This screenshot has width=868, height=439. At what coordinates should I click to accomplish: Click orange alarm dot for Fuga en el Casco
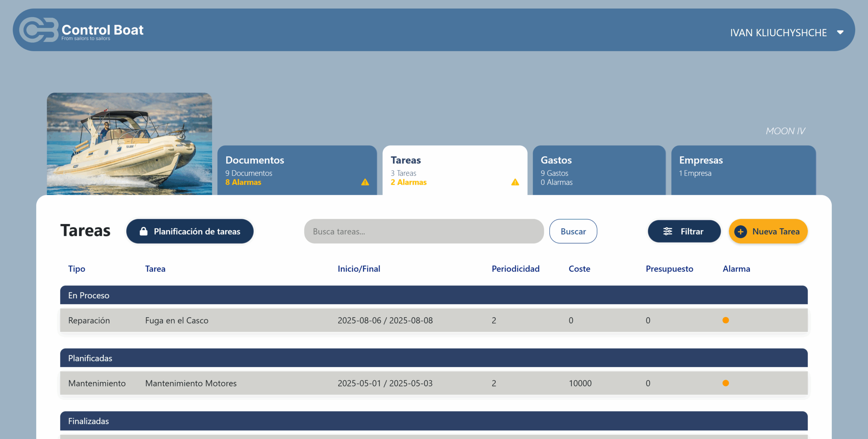pos(726,320)
